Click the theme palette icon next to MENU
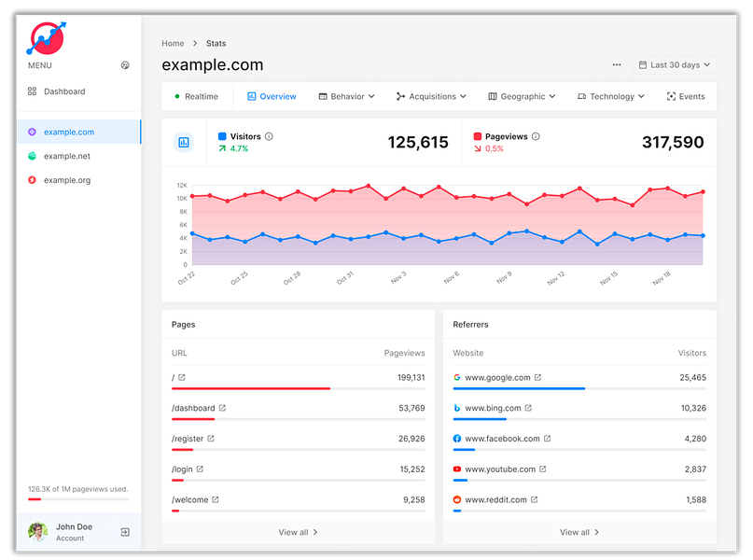753x560 pixels. point(126,65)
